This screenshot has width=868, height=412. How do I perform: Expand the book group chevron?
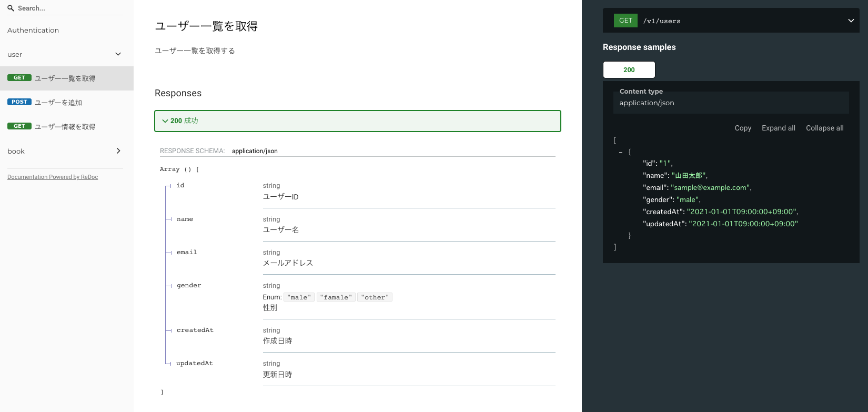pyautogui.click(x=118, y=151)
